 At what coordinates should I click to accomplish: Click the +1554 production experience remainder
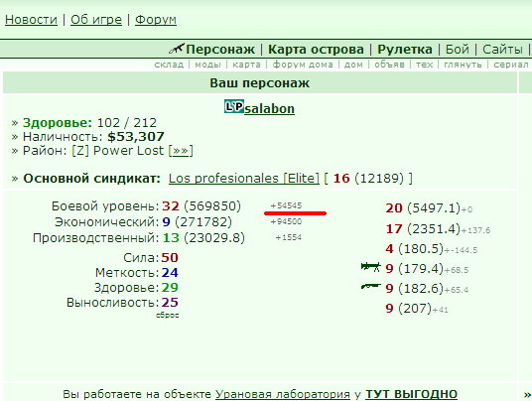click(289, 237)
